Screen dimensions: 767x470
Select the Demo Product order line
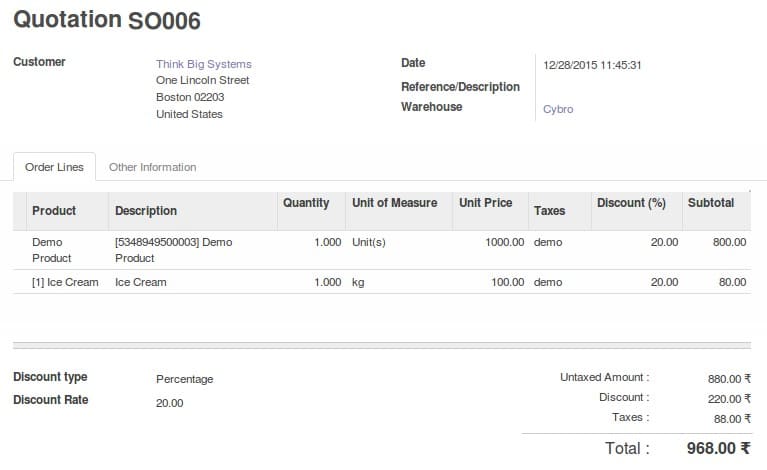pyautogui.click(x=52, y=250)
